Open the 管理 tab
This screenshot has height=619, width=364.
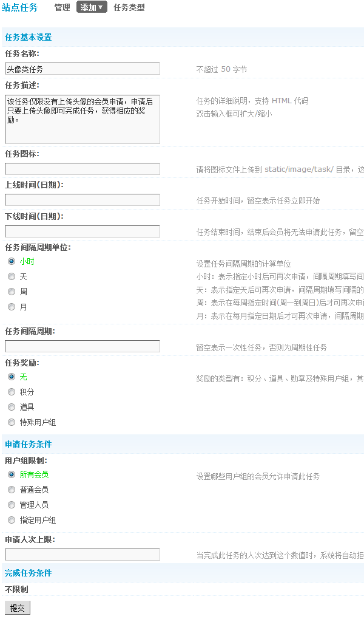[x=62, y=8]
